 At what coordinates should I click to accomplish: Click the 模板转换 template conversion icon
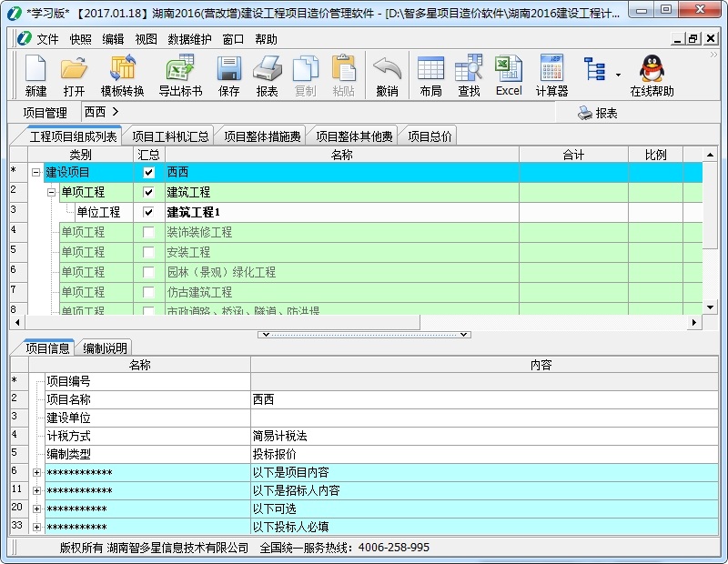(x=122, y=70)
